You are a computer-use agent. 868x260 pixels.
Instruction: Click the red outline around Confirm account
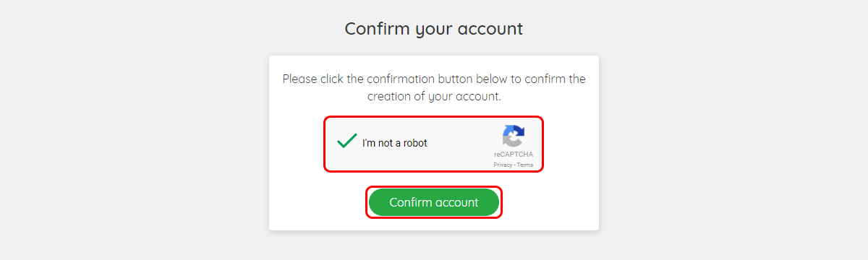434,186
